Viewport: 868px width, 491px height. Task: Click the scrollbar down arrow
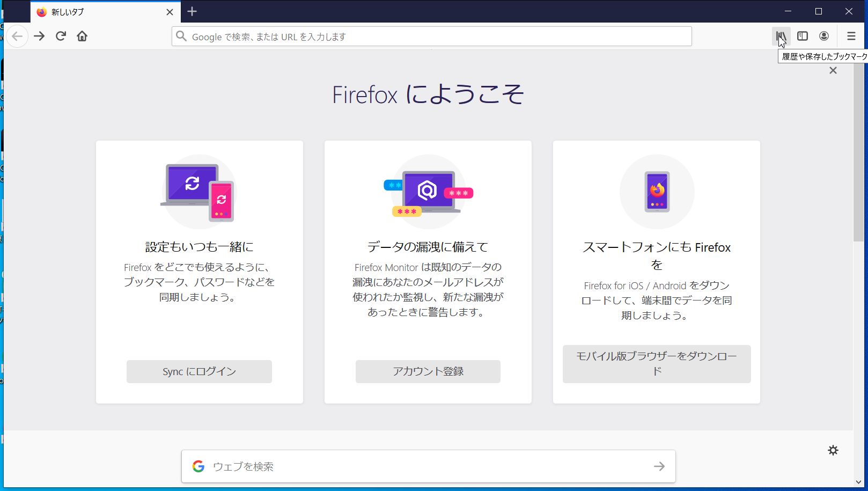click(858, 482)
